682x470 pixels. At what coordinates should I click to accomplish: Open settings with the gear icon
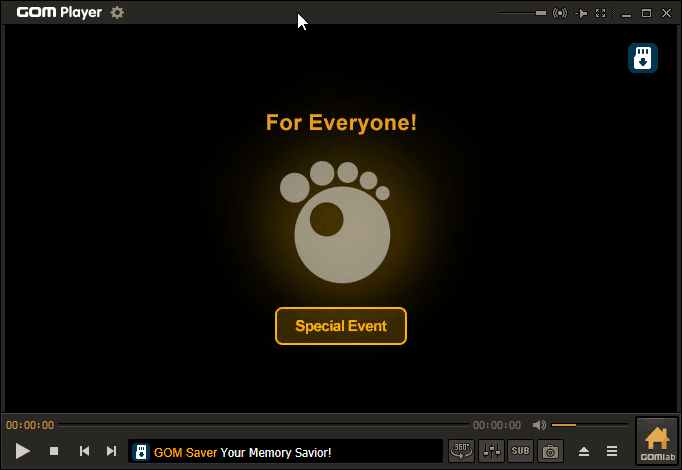pyautogui.click(x=117, y=12)
